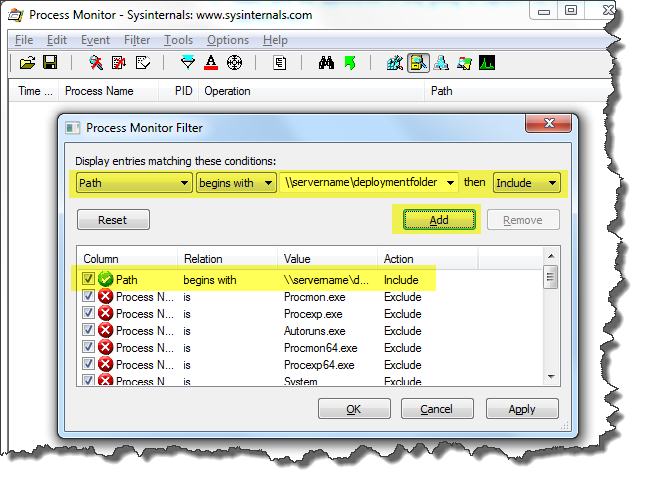The image size is (646, 484).
Task: Open the Path column dropdown
Action: pos(134,183)
